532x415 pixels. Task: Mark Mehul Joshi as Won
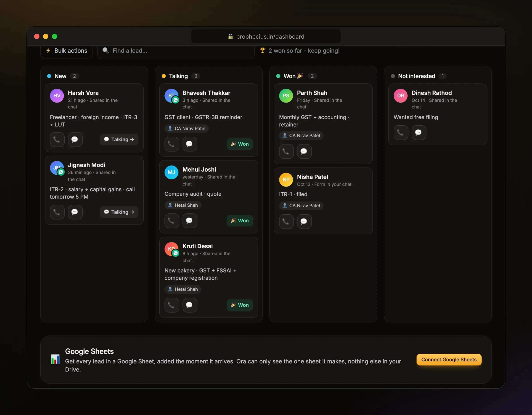240,221
